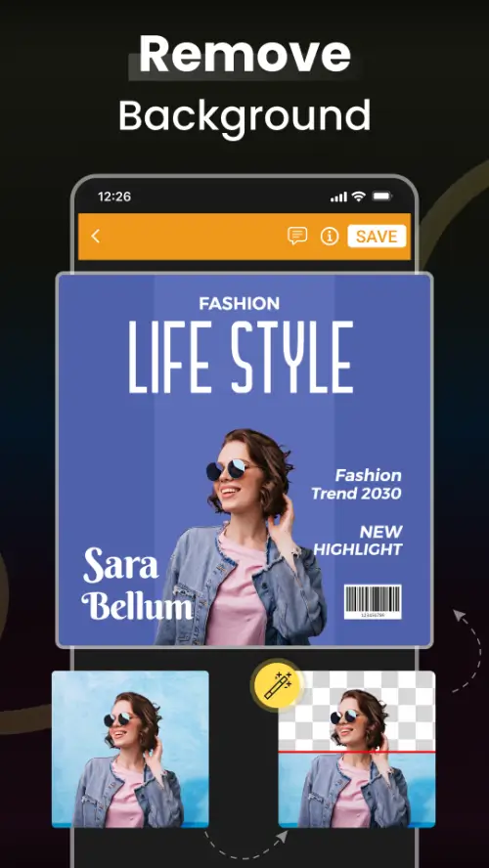Select the photo with transparent checkered background
Image resolution: width=489 pixels, height=868 pixels.
357,749
